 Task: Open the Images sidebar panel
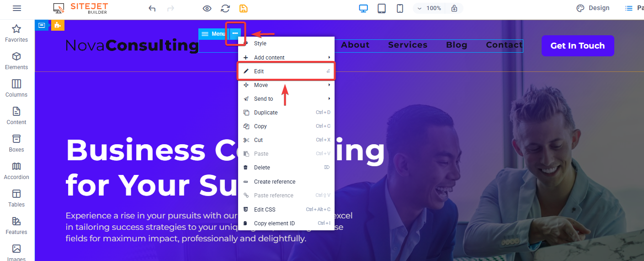coord(16,252)
